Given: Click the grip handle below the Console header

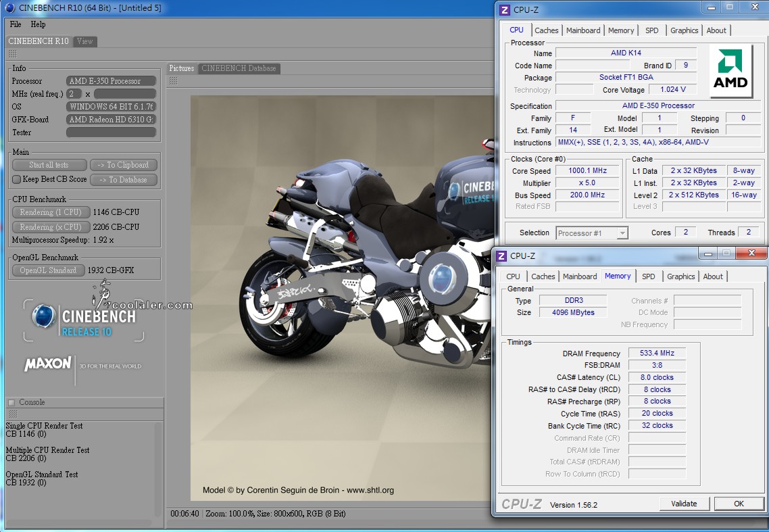Looking at the screenshot, I should pyautogui.click(x=13, y=414).
